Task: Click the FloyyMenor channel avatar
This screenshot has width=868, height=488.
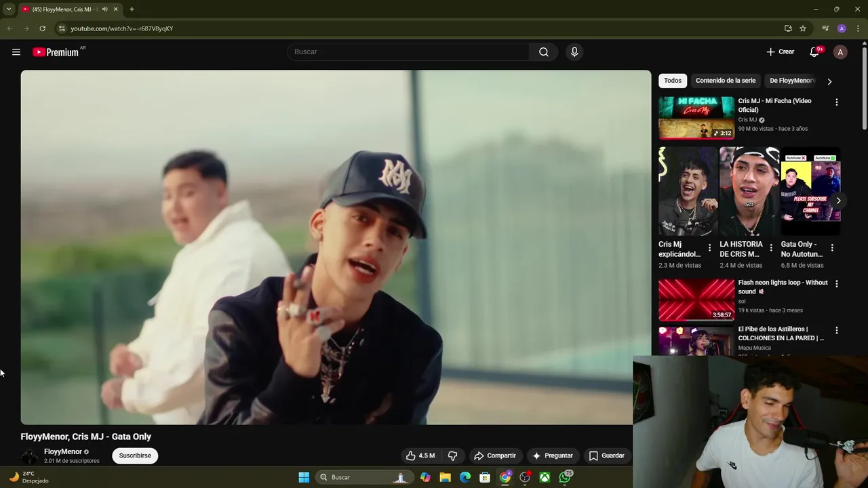Action: pos(29,456)
